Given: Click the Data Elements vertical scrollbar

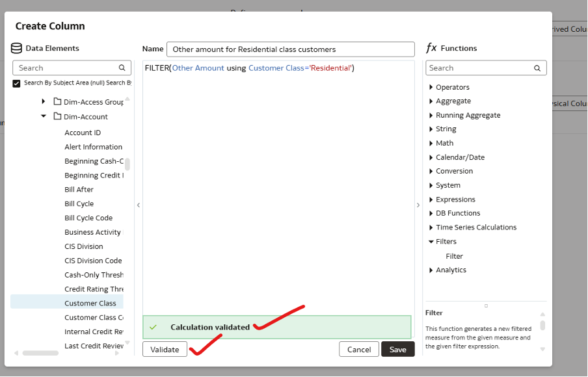Looking at the screenshot, I should click(x=127, y=164).
